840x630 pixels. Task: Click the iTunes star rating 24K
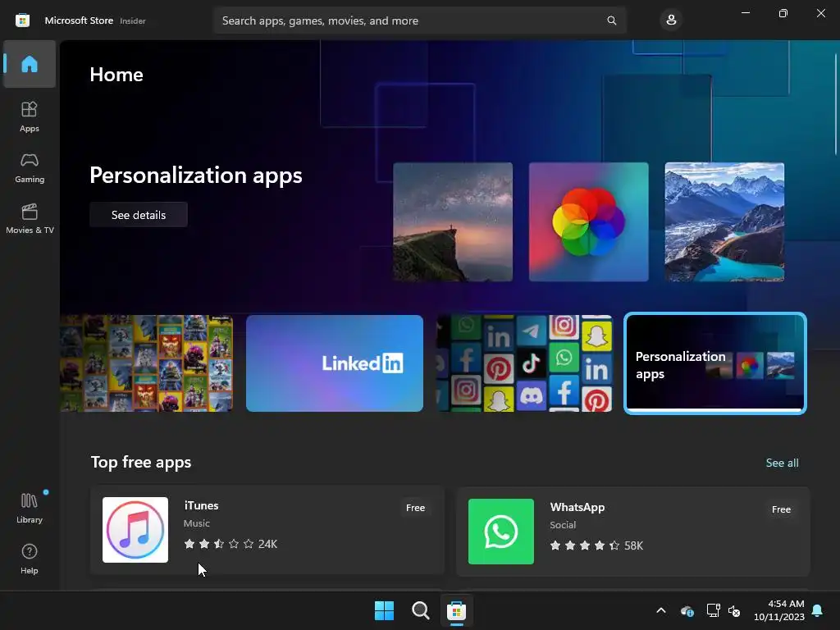[x=231, y=545]
